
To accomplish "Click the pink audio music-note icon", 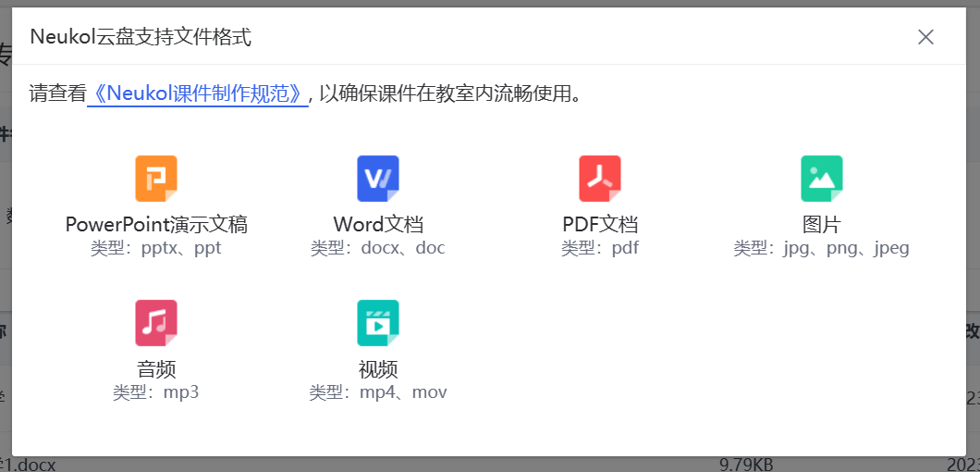I will [156, 323].
